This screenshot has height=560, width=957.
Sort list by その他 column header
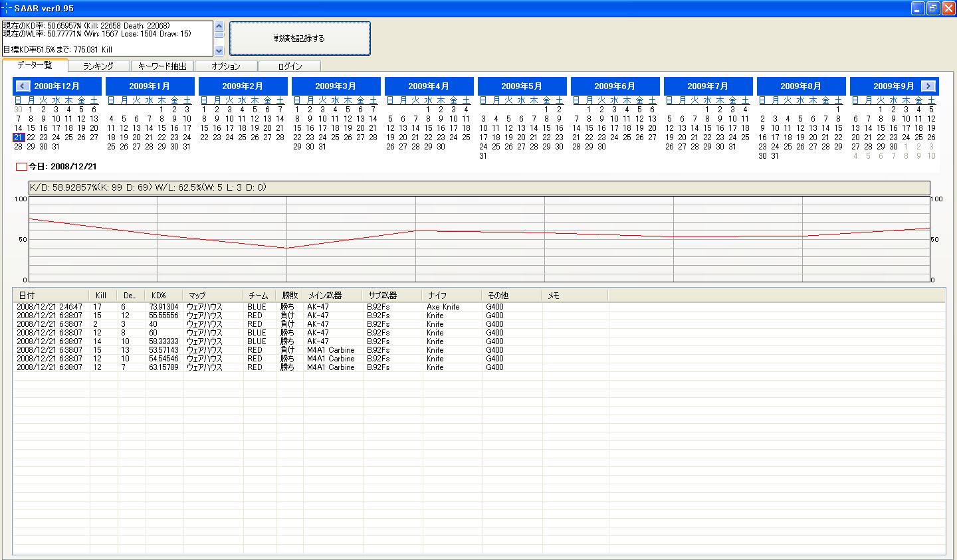point(512,295)
